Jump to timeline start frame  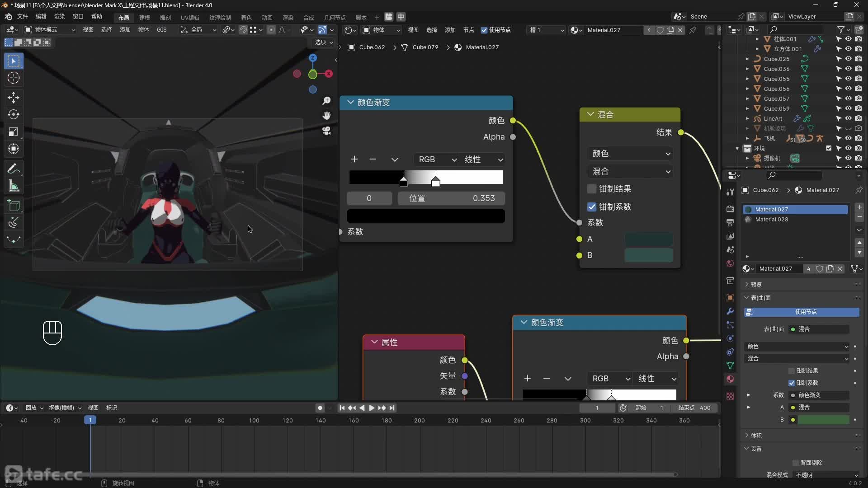[x=342, y=408]
